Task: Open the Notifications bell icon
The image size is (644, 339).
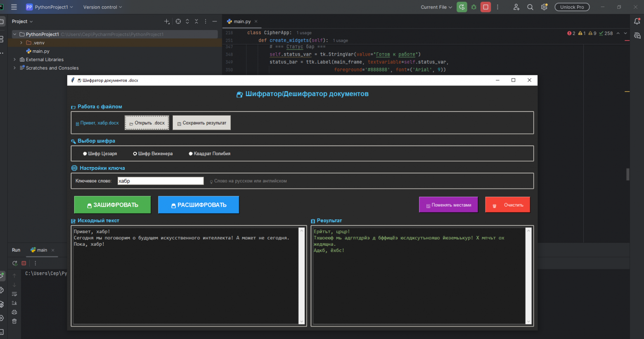Action: pyautogui.click(x=637, y=21)
